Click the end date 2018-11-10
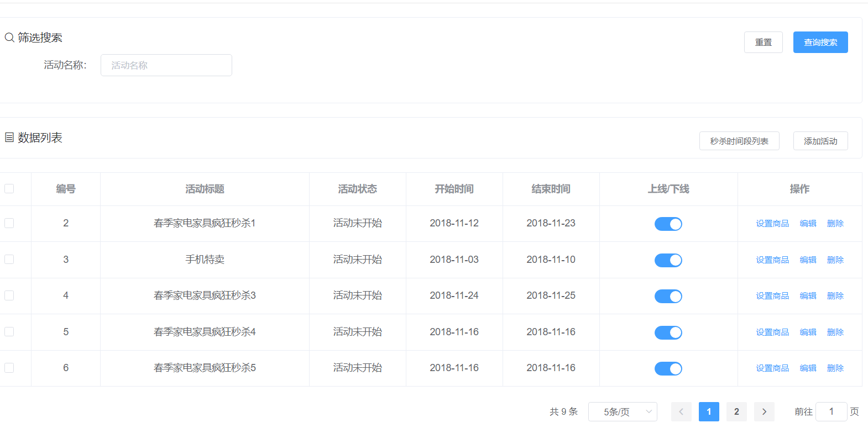 [551, 260]
